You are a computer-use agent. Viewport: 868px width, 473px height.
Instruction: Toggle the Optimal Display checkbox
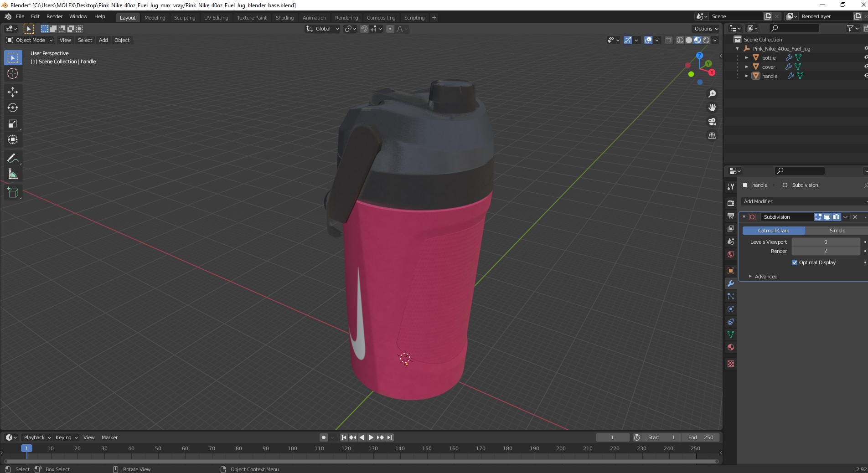pos(795,262)
